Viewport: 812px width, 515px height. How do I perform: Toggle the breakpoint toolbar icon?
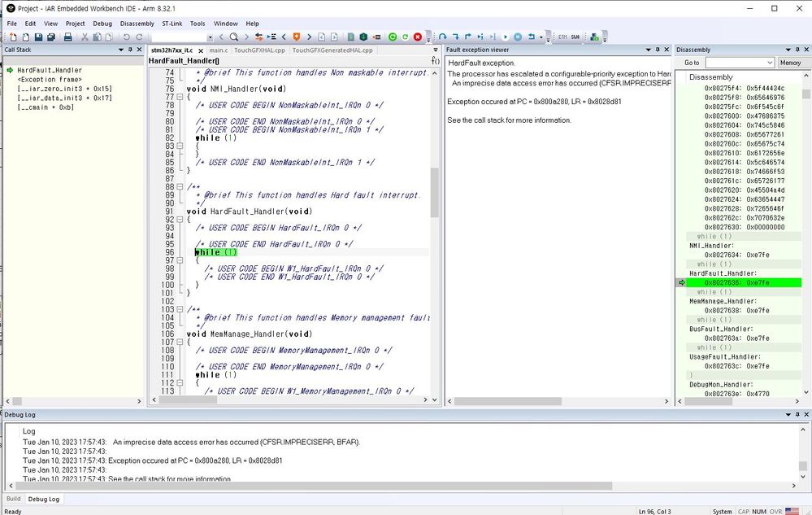(376, 37)
